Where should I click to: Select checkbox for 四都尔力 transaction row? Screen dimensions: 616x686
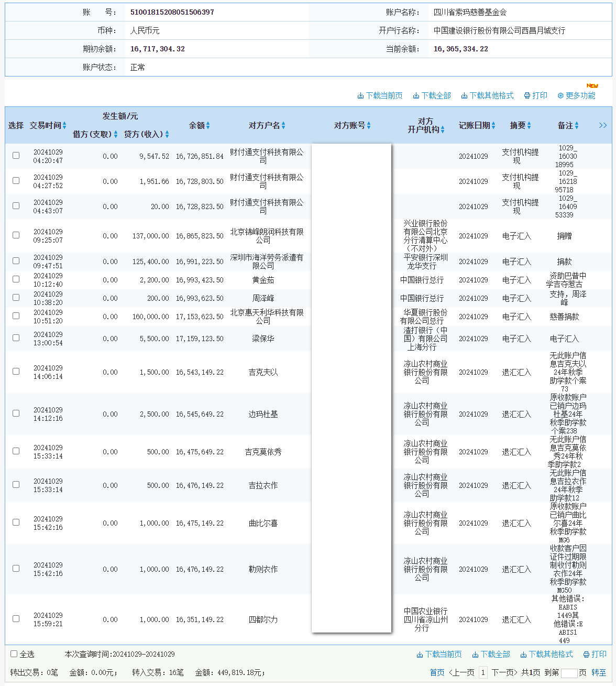click(x=16, y=619)
